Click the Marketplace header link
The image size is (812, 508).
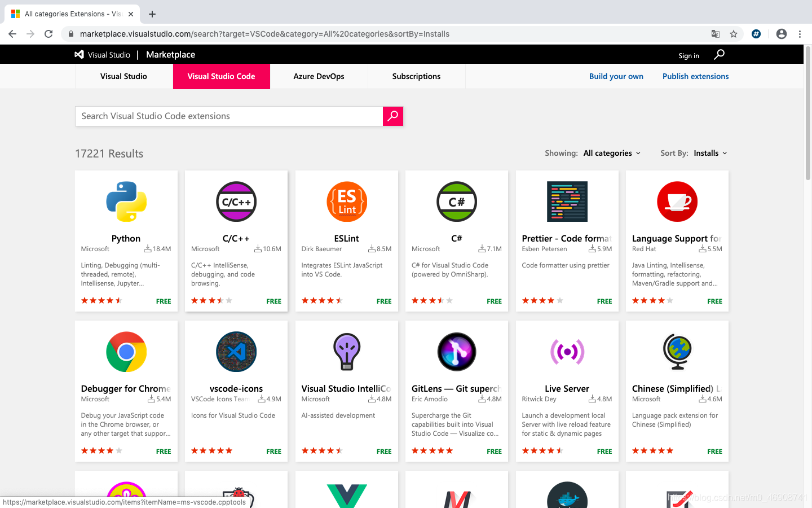click(170, 55)
